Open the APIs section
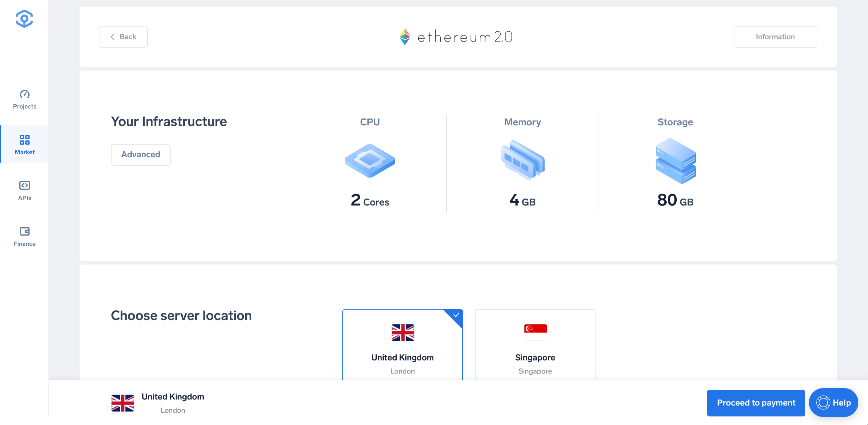868x425 pixels. coord(24,191)
